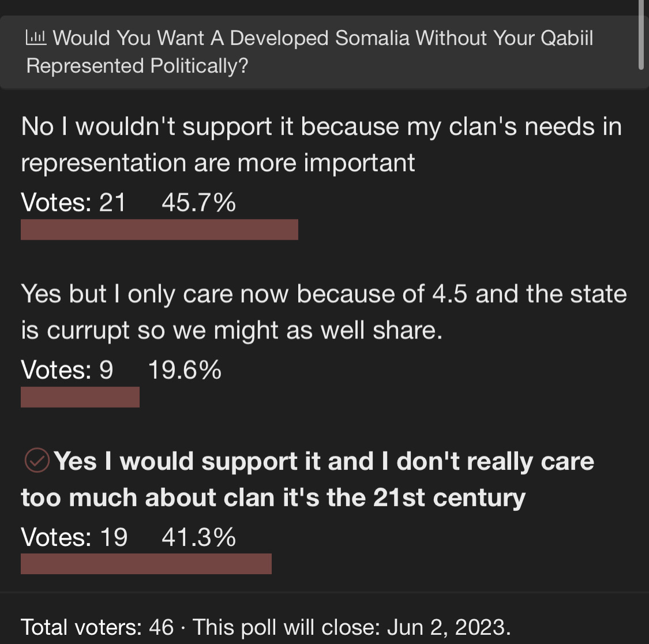The height and width of the screenshot is (644, 649).
Task: Click the 'Votes: 21' count text
Action: [73, 203]
